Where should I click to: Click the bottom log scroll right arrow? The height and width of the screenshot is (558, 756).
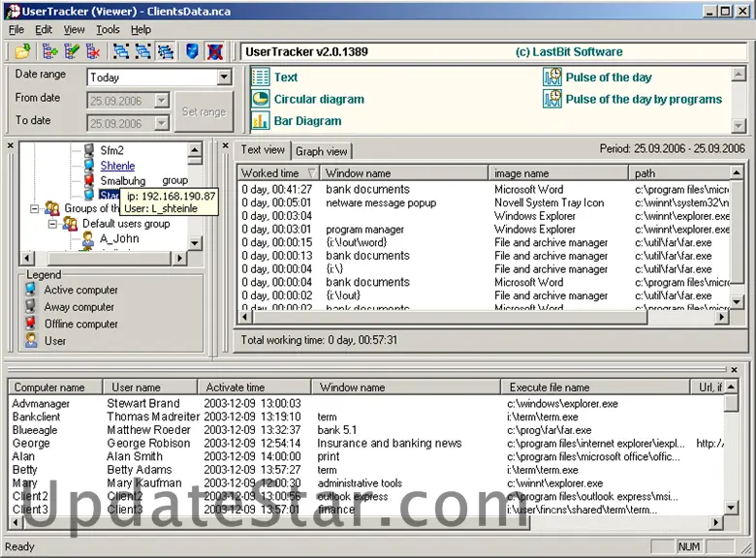(x=716, y=522)
